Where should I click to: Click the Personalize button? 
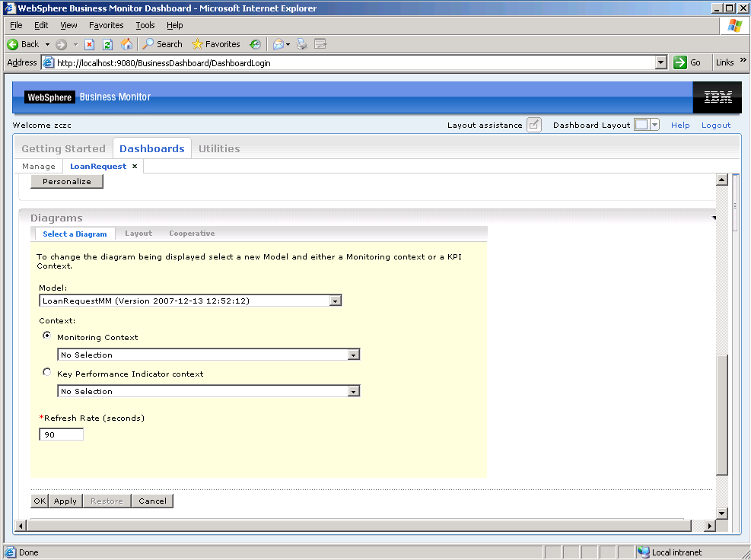66,182
